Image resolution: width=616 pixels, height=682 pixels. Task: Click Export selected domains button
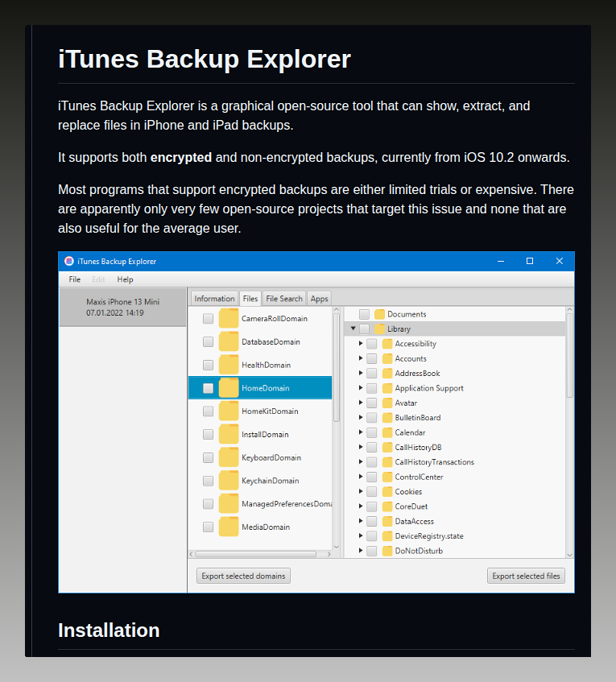243,576
